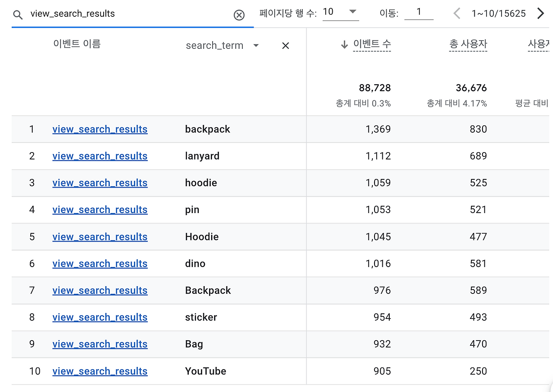Click event count 954
The height and width of the screenshot is (392, 553).
coord(382,317)
